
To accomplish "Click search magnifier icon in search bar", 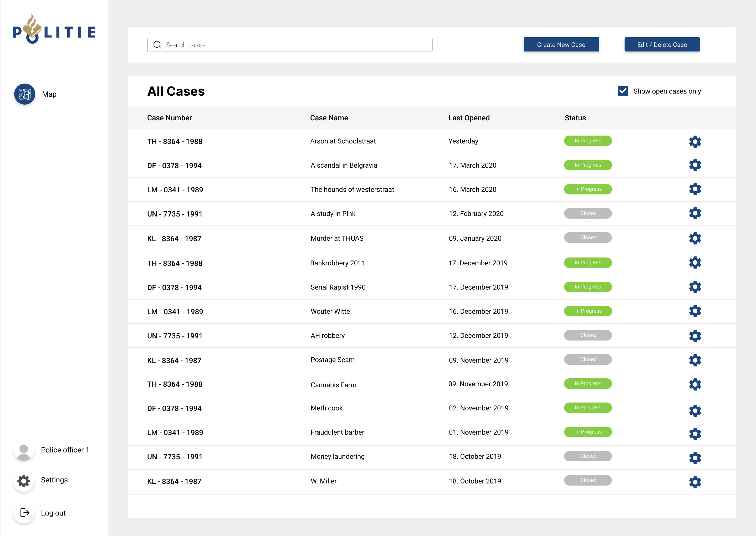I will coord(157,45).
